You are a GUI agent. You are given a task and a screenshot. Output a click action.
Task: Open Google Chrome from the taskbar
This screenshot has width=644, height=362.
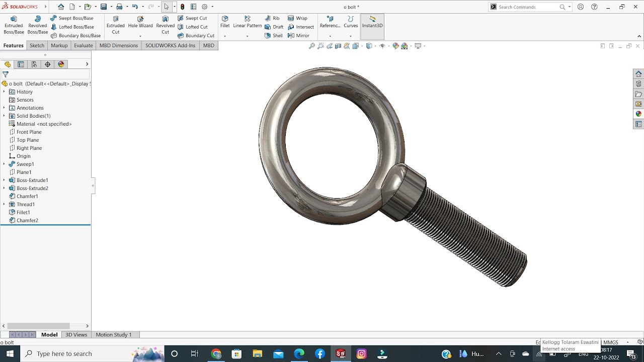[x=216, y=354]
